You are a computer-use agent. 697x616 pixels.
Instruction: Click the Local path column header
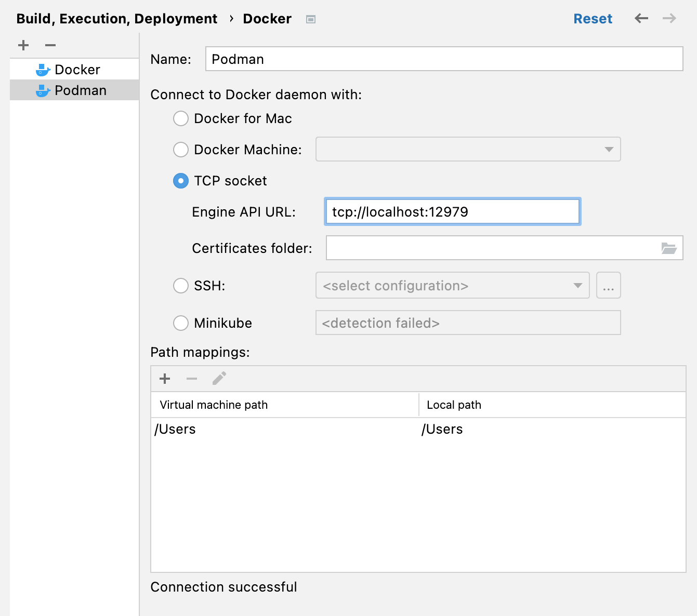pos(553,405)
